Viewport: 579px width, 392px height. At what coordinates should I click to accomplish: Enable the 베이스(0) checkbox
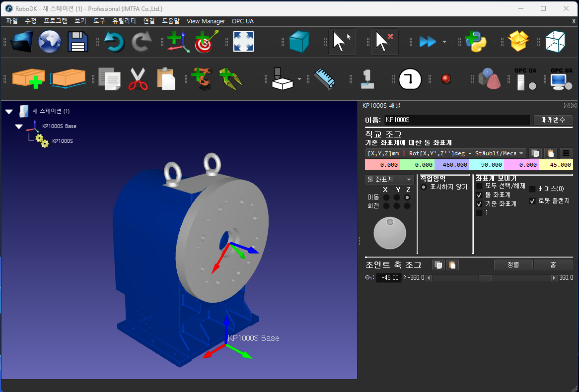532,189
